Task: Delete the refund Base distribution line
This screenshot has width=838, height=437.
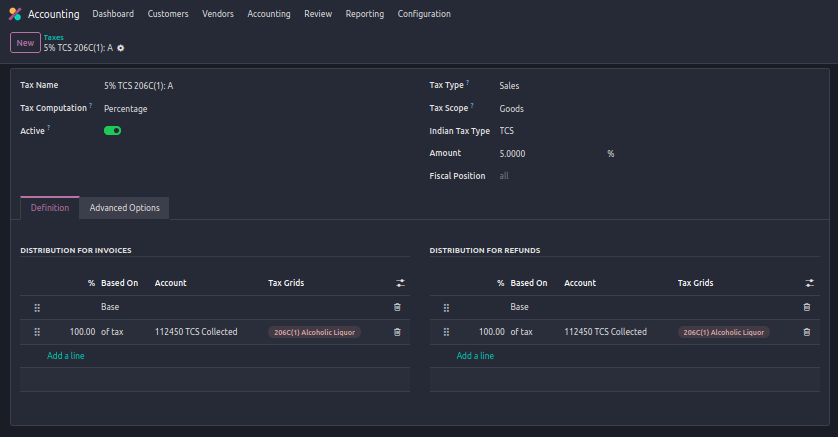Action: (x=807, y=307)
